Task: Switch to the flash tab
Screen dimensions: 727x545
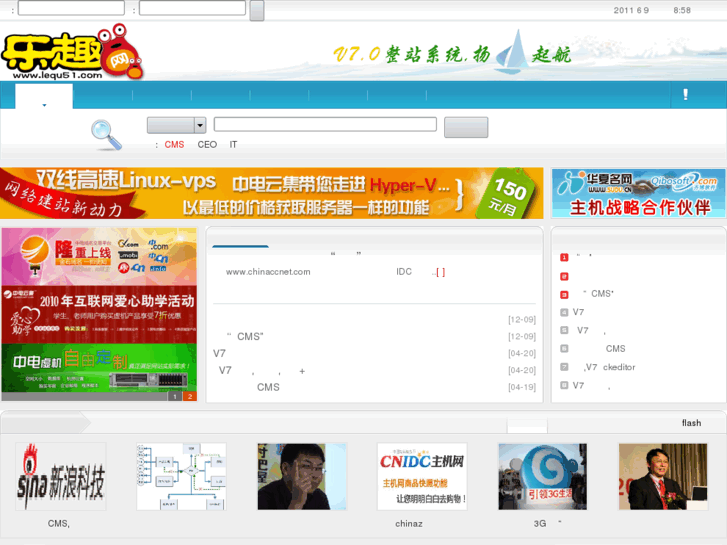Action: (x=691, y=423)
